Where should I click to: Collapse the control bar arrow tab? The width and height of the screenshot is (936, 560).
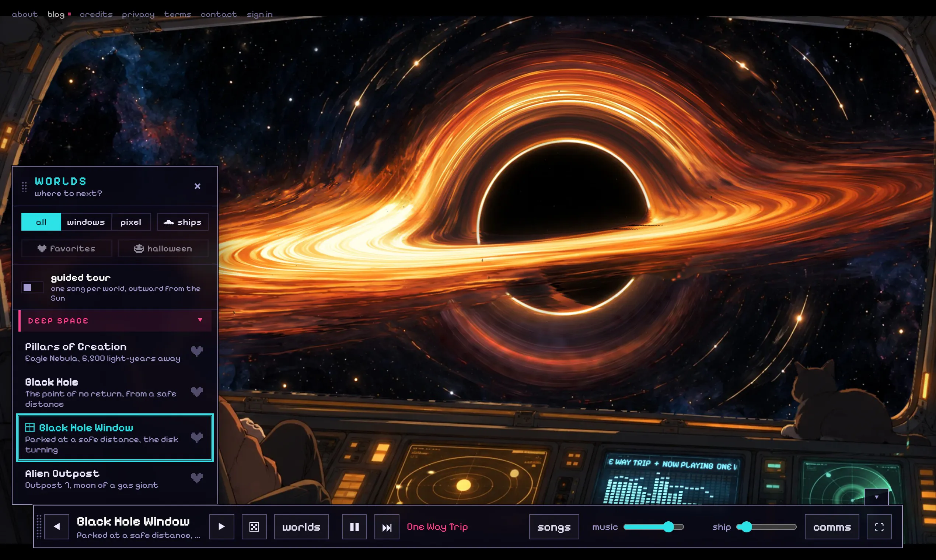click(876, 497)
